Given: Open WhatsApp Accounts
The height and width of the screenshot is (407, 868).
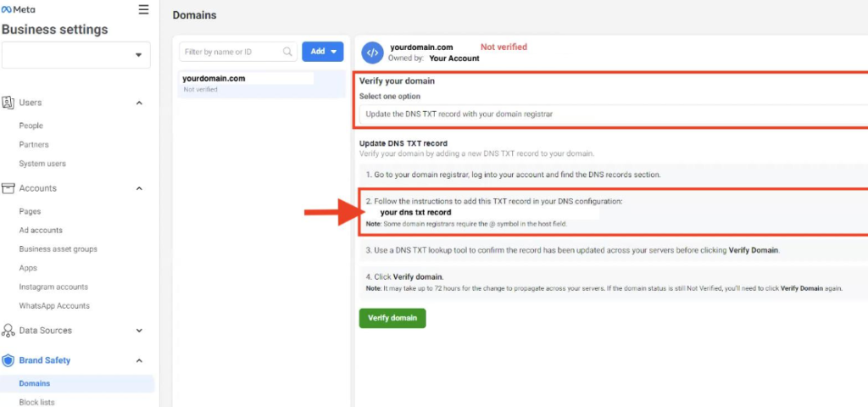Looking at the screenshot, I should point(54,305).
